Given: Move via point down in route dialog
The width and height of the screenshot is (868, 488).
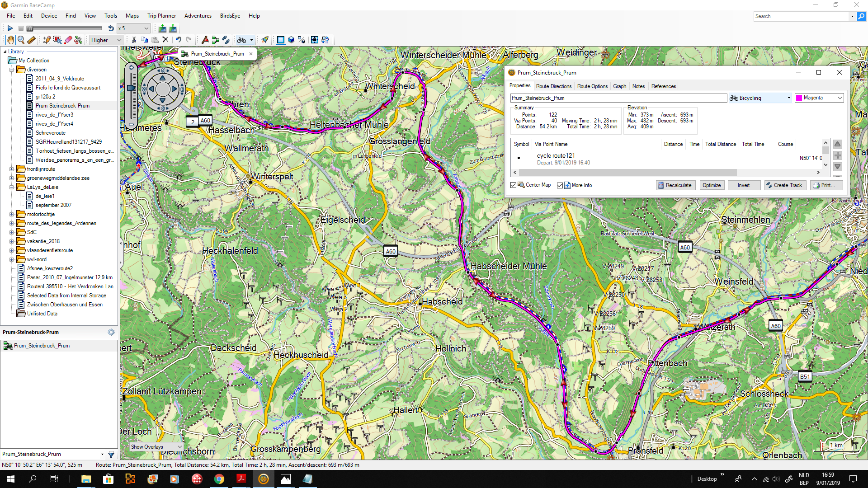Looking at the screenshot, I should pyautogui.click(x=837, y=166).
